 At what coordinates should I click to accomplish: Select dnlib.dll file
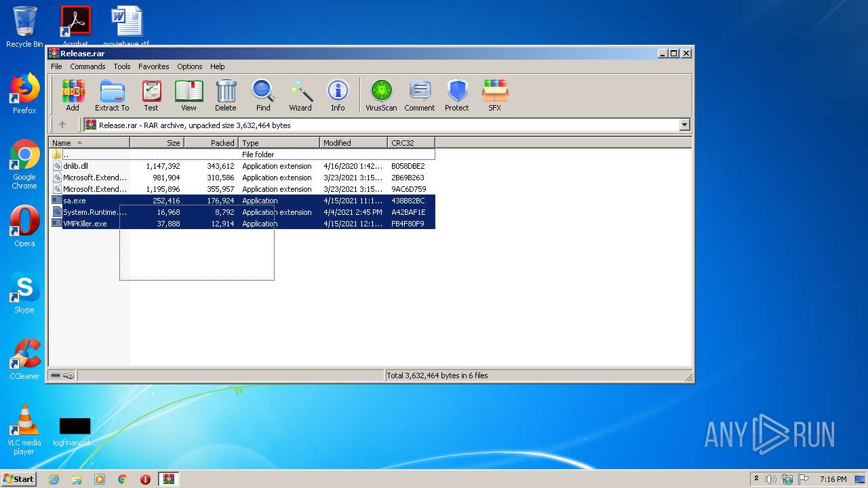point(243,166)
